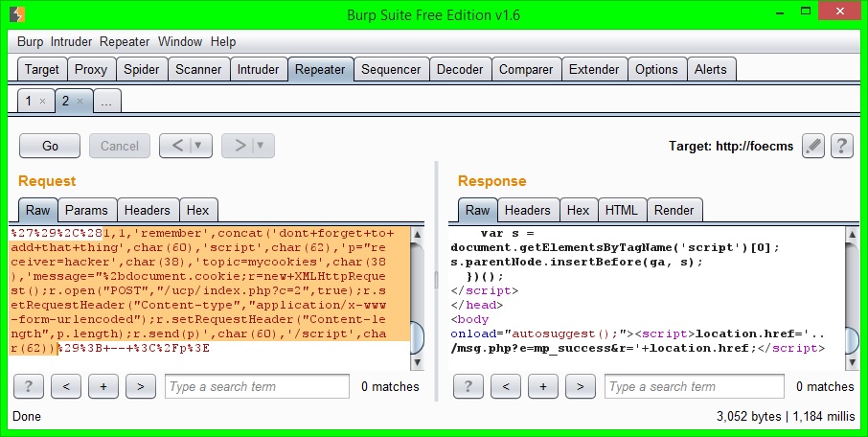Click the Target: http://foecms label

(731, 147)
